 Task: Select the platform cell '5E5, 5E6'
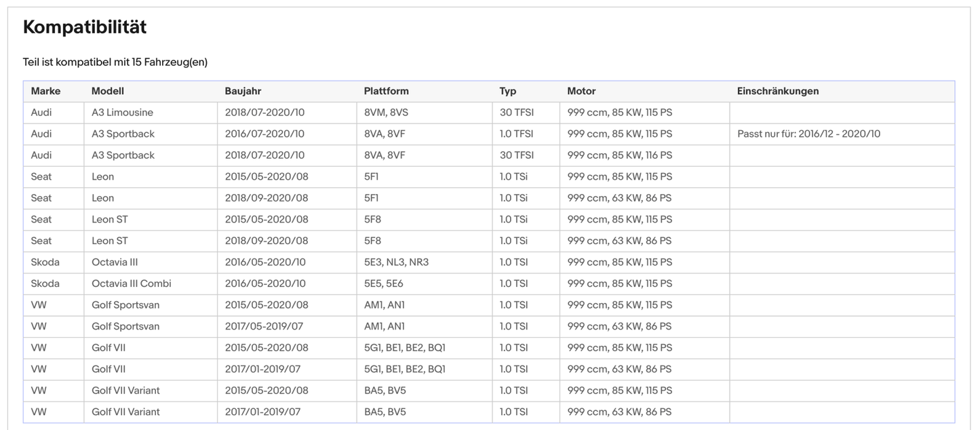[383, 284]
